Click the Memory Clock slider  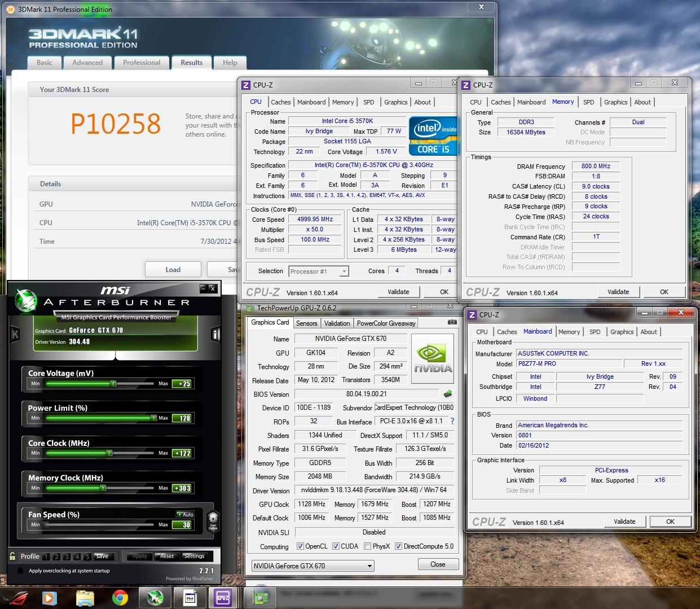pos(100,488)
